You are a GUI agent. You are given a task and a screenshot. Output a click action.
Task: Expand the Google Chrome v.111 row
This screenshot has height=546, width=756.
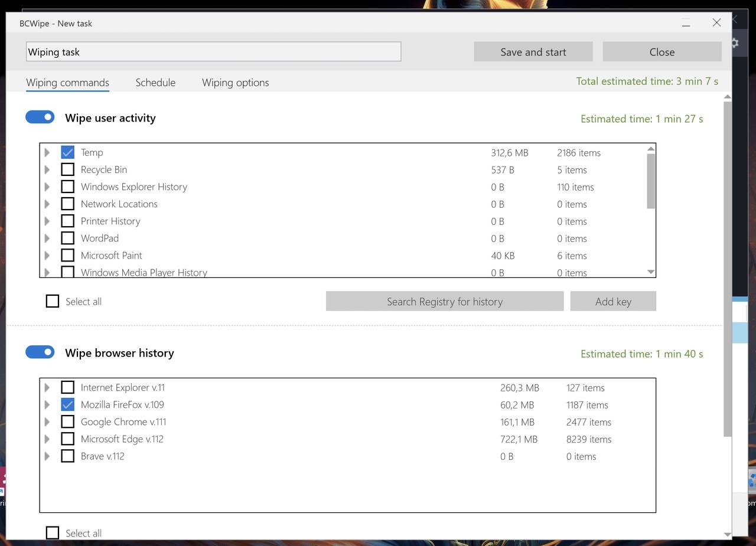click(47, 421)
